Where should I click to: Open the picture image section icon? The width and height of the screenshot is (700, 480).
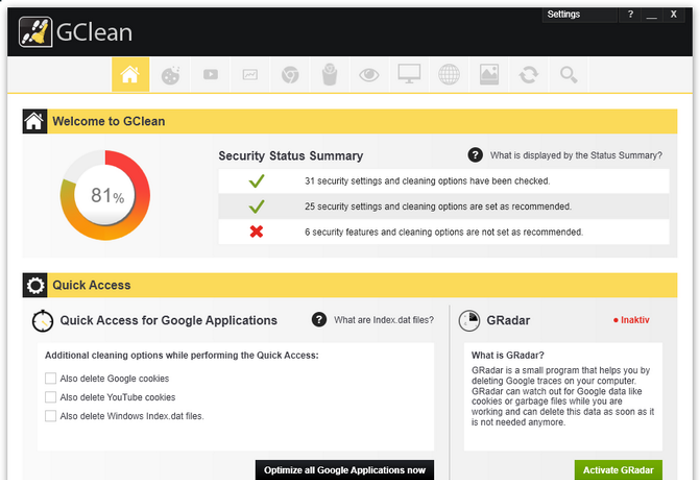pyautogui.click(x=489, y=75)
